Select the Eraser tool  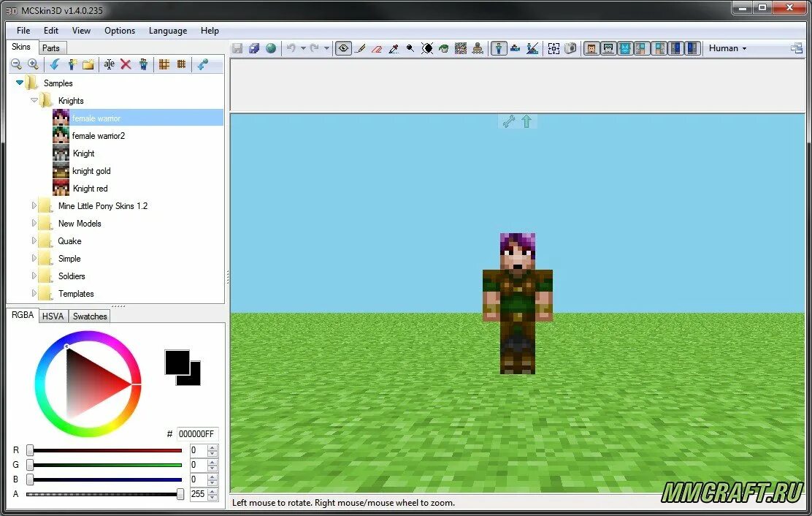[377, 48]
